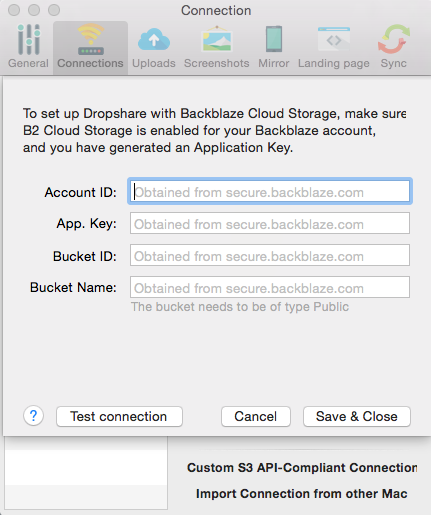Choose Import Connection from other Mac
Viewport: 431px width, 515px height.
pyautogui.click(x=302, y=494)
